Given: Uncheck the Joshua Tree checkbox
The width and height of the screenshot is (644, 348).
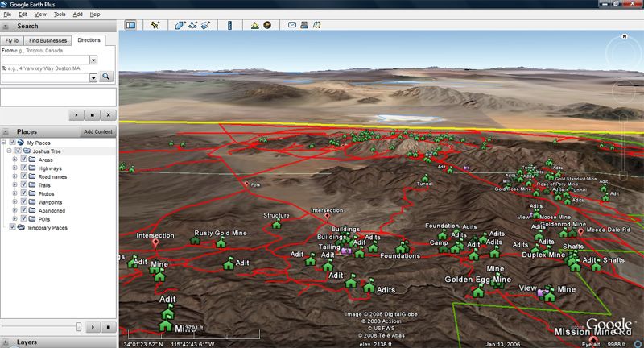Looking at the screenshot, I should tap(18, 151).
